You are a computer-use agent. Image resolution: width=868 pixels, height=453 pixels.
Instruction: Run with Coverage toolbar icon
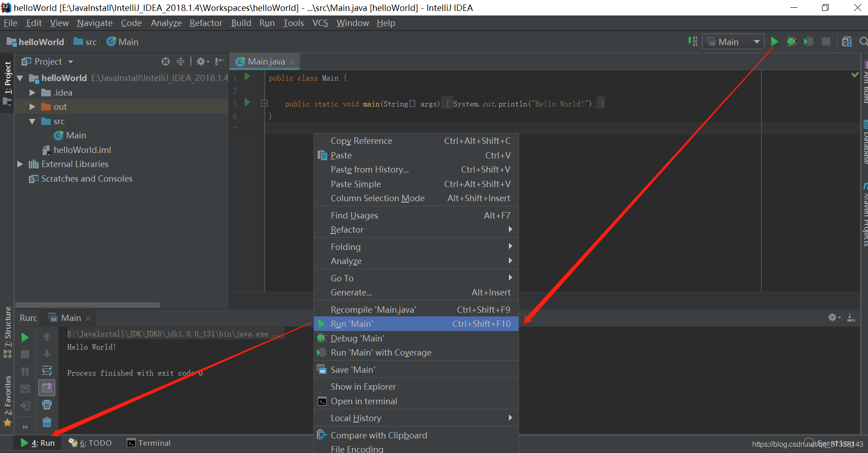808,42
